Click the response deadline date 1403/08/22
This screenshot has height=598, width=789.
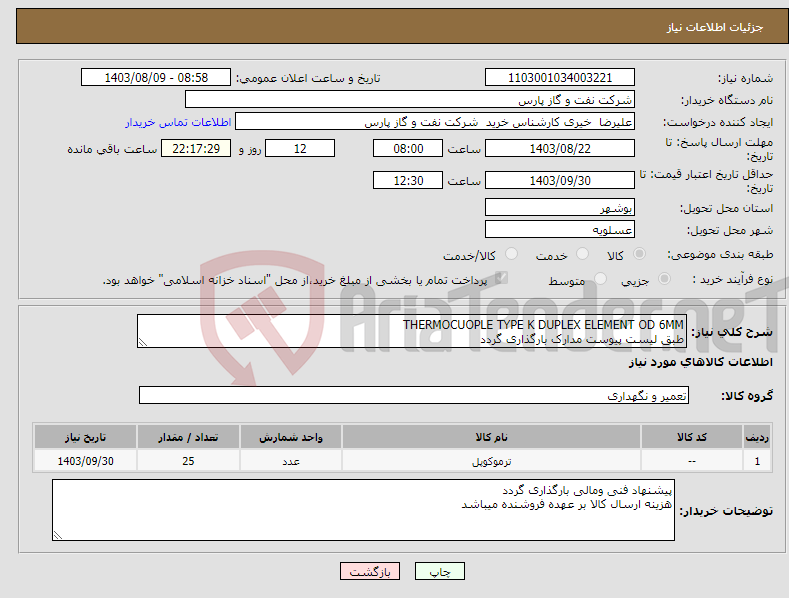pyautogui.click(x=560, y=148)
